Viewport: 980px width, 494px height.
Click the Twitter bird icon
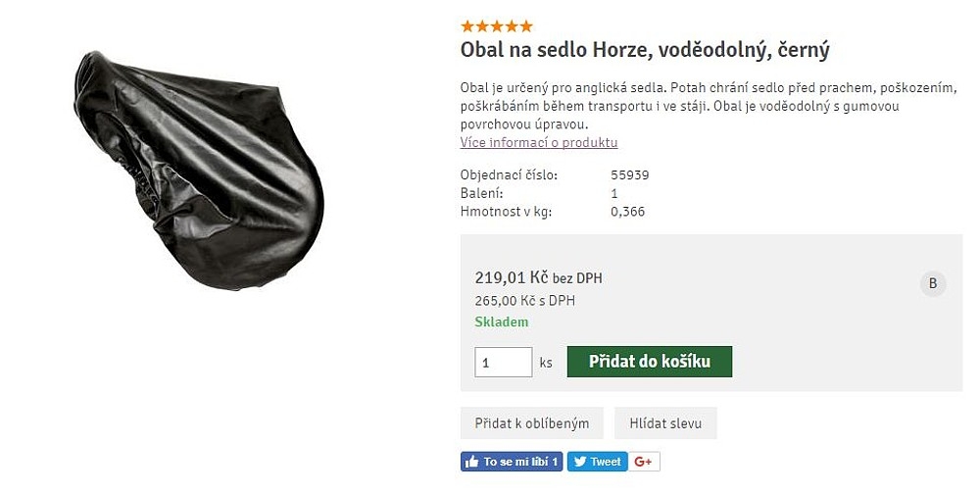(580, 462)
